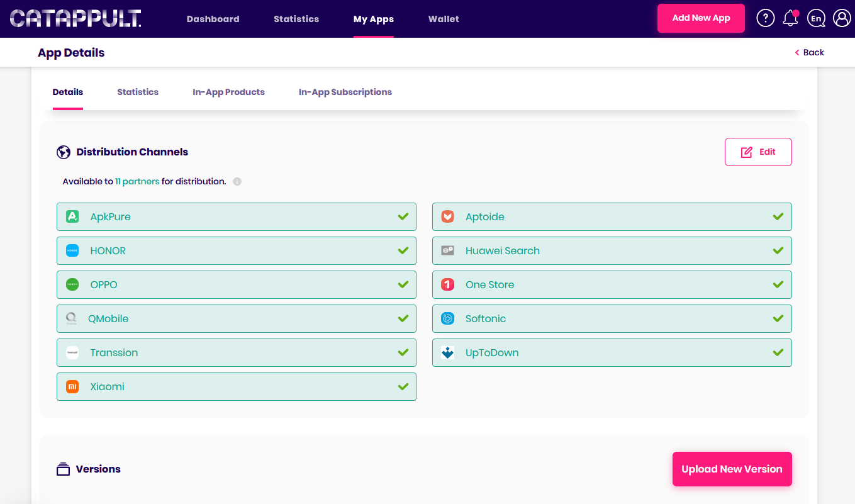
Task: Click the One Store name text
Action: [490, 284]
